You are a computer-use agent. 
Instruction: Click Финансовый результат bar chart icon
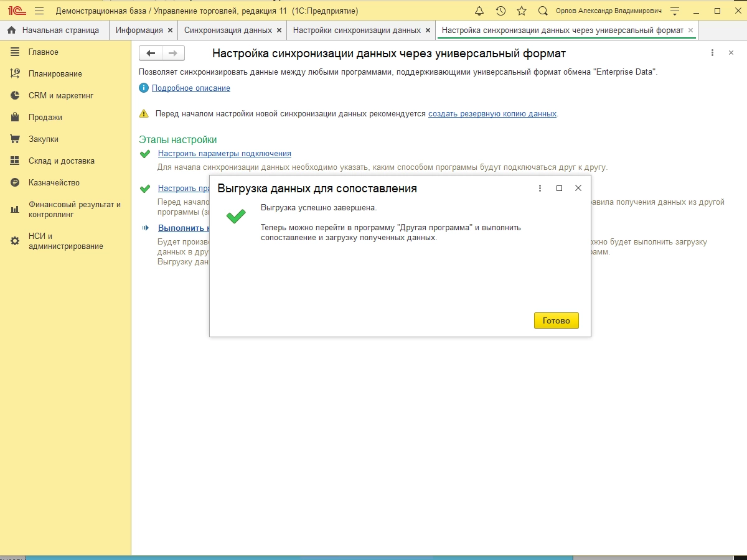point(15,209)
